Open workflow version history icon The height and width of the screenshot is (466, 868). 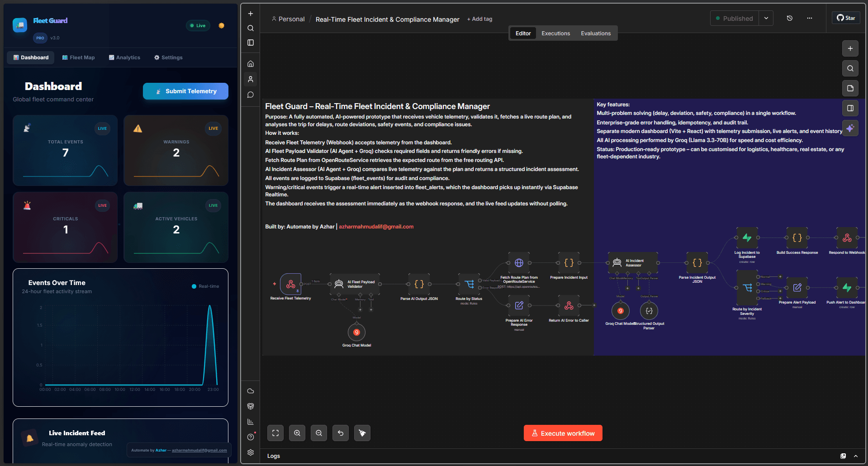point(790,18)
